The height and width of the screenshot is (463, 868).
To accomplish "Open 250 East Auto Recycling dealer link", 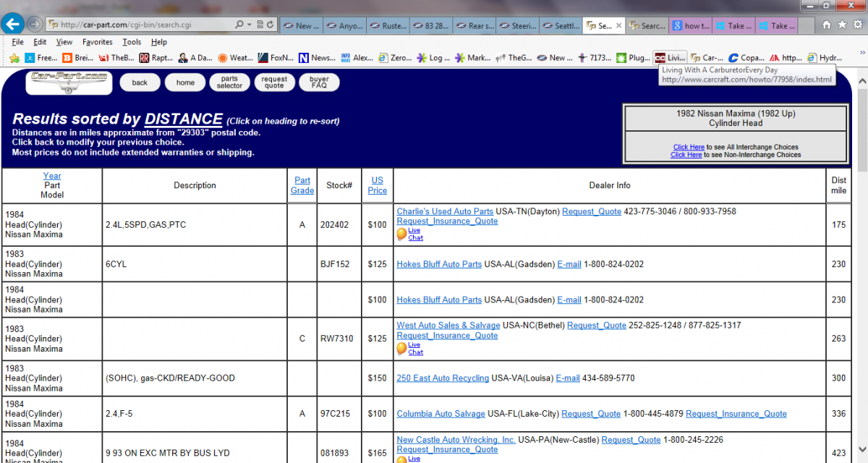I will pyautogui.click(x=443, y=378).
